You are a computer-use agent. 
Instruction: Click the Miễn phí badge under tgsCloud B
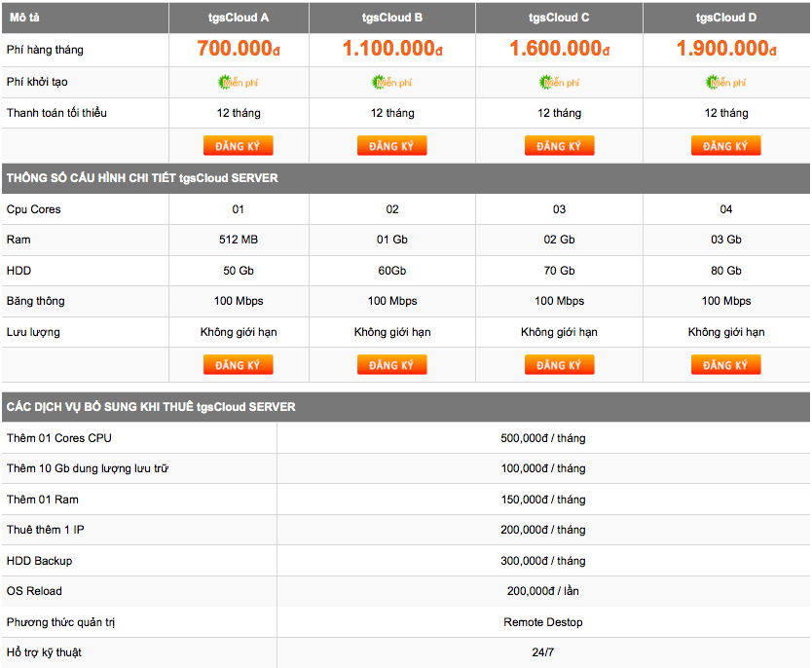click(392, 83)
